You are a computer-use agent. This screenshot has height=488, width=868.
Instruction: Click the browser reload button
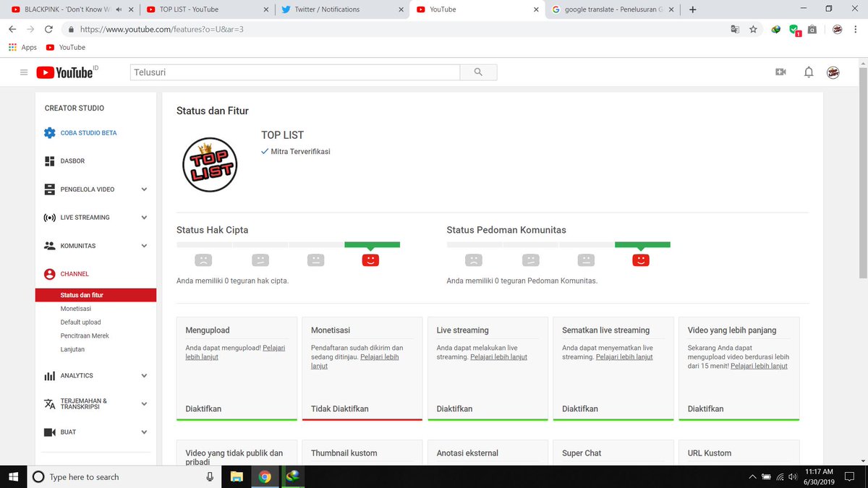pos(48,30)
